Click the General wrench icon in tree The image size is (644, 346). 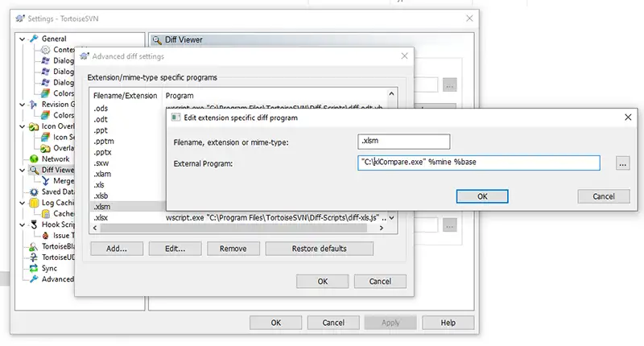[34, 39]
